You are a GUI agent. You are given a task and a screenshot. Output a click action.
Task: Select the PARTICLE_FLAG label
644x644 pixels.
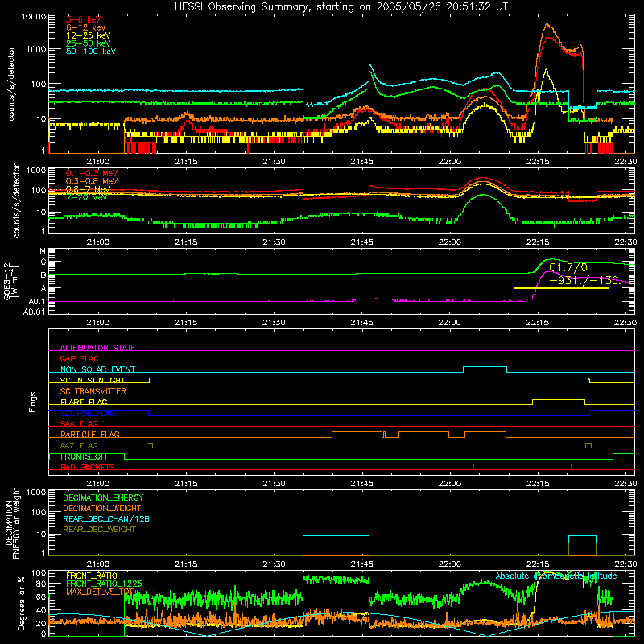90,434
